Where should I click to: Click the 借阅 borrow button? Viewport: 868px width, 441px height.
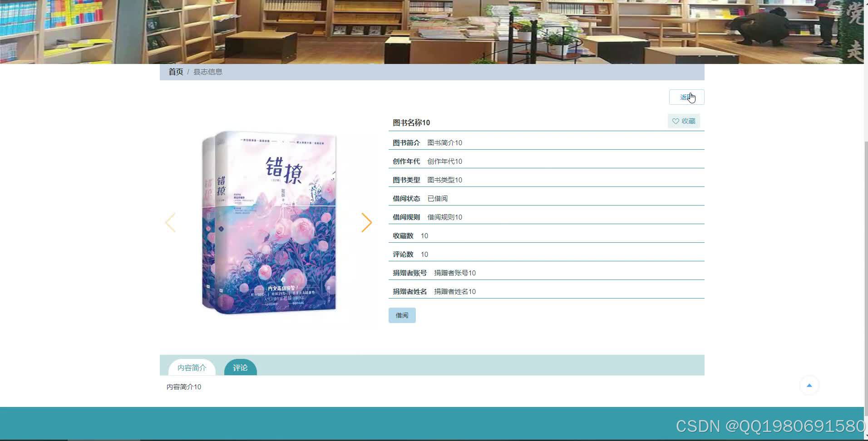(402, 315)
